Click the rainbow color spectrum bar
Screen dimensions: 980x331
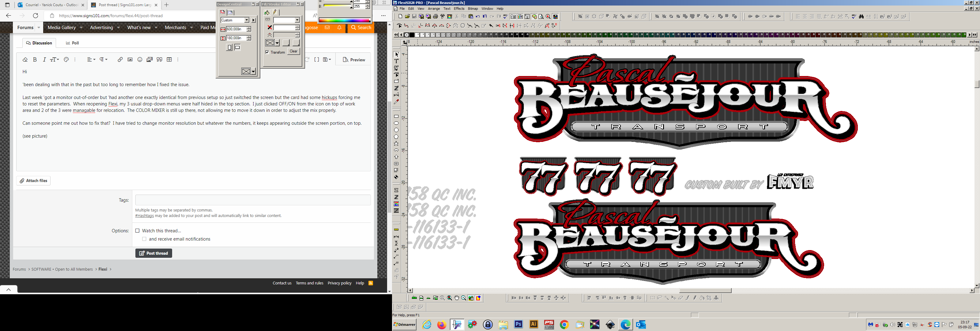(x=344, y=21)
